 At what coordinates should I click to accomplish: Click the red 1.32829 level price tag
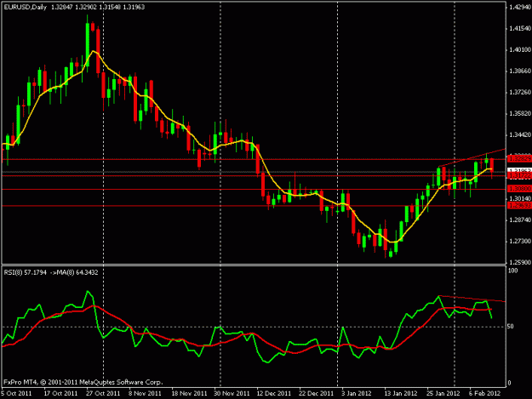pyautogui.click(x=519, y=158)
